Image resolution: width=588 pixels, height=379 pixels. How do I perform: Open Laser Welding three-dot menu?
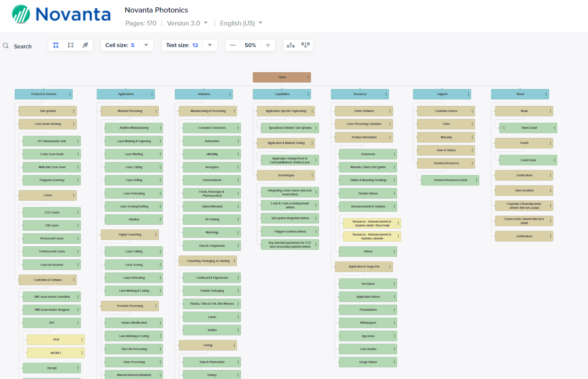click(x=160, y=154)
